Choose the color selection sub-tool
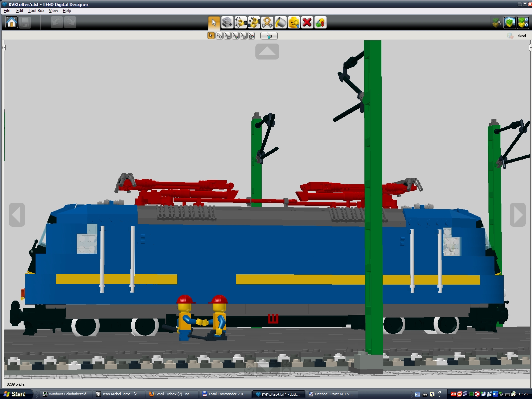Image resolution: width=532 pixels, height=399 pixels. point(235,36)
